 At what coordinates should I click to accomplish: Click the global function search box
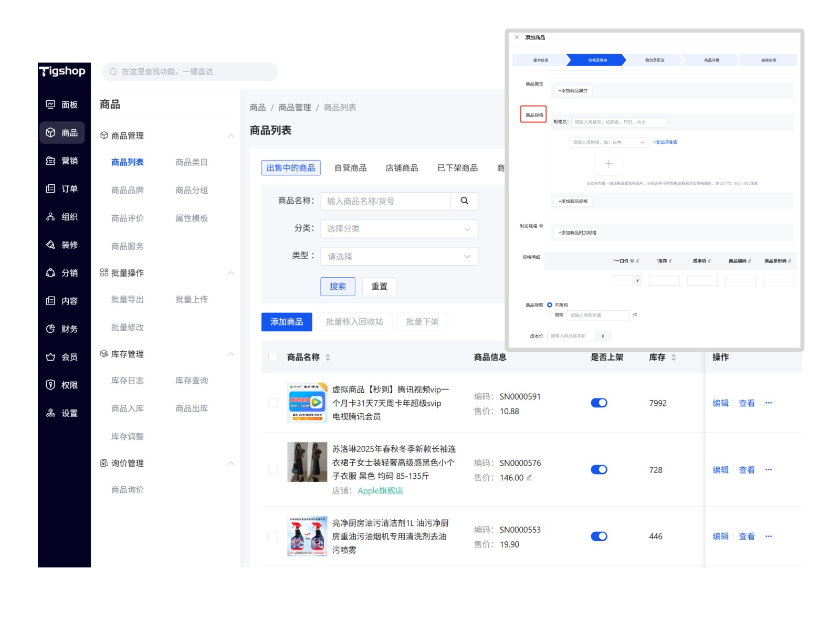click(190, 72)
